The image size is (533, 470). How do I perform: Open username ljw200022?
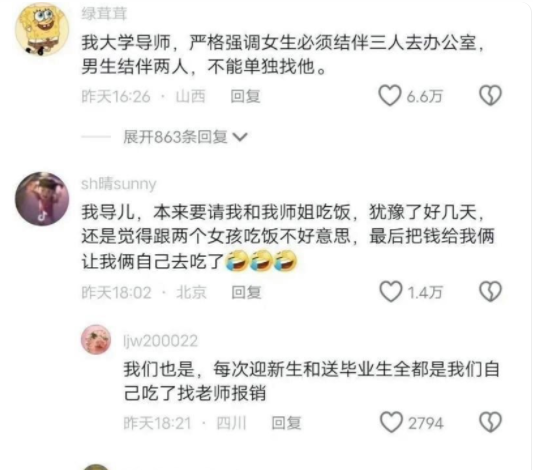(x=160, y=341)
